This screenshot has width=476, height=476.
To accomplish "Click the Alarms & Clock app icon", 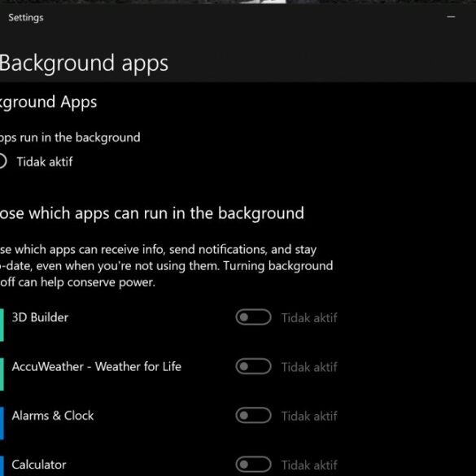I will click(x=2, y=423).
